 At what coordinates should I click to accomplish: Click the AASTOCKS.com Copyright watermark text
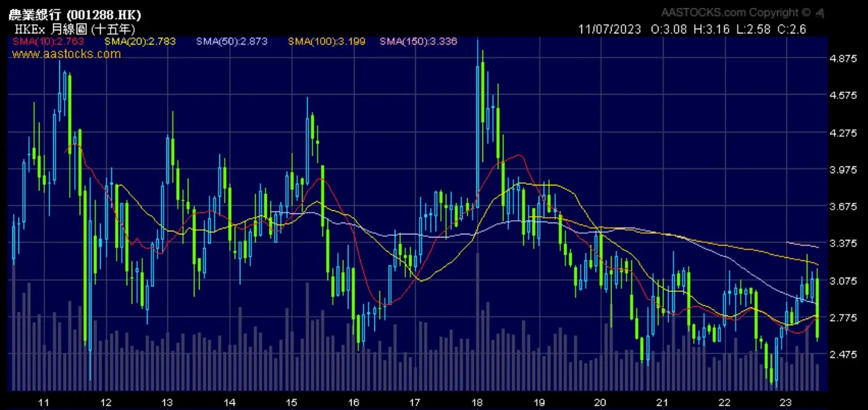pos(735,12)
